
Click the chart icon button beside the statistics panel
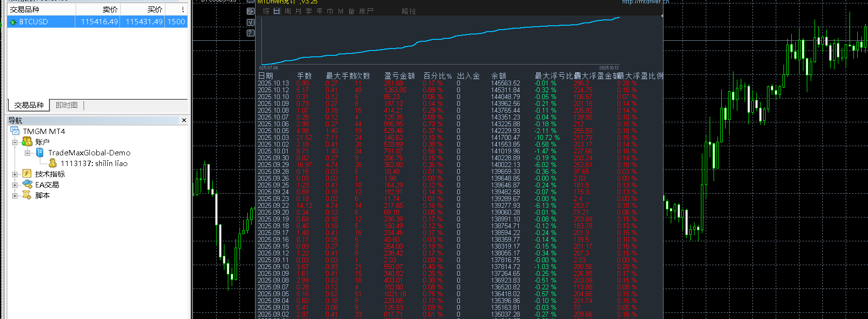pos(251,11)
